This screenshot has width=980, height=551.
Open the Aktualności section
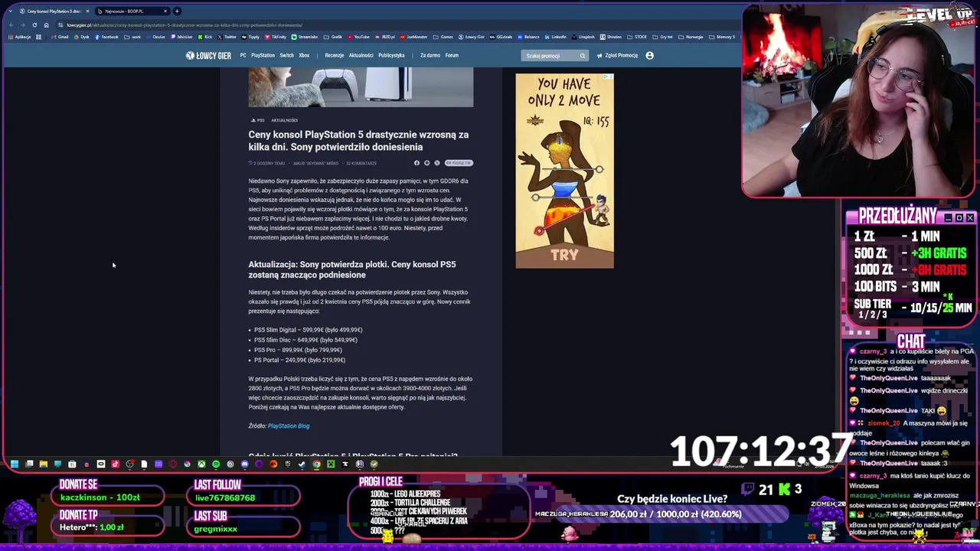[x=361, y=55]
